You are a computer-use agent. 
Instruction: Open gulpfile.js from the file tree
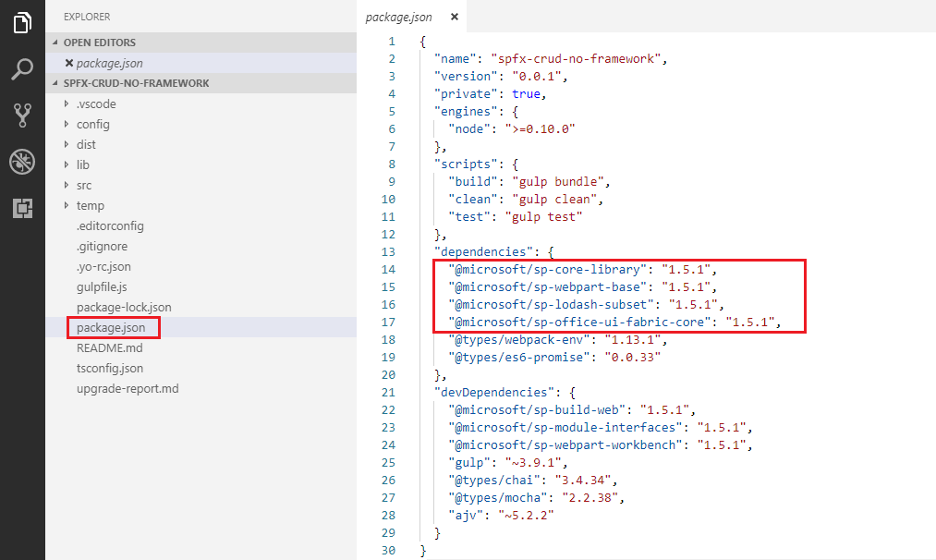pos(102,286)
